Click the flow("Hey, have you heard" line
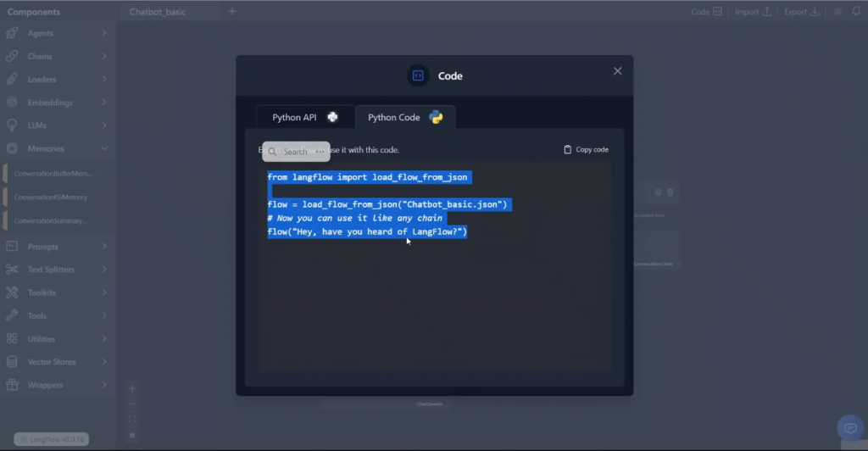Image resolution: width=868 pixels, height=451 pixels. click(x=367, y=232)
